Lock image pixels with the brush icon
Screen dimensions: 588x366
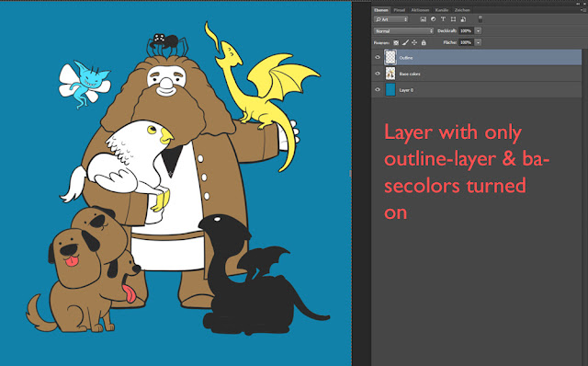(405, 43)
